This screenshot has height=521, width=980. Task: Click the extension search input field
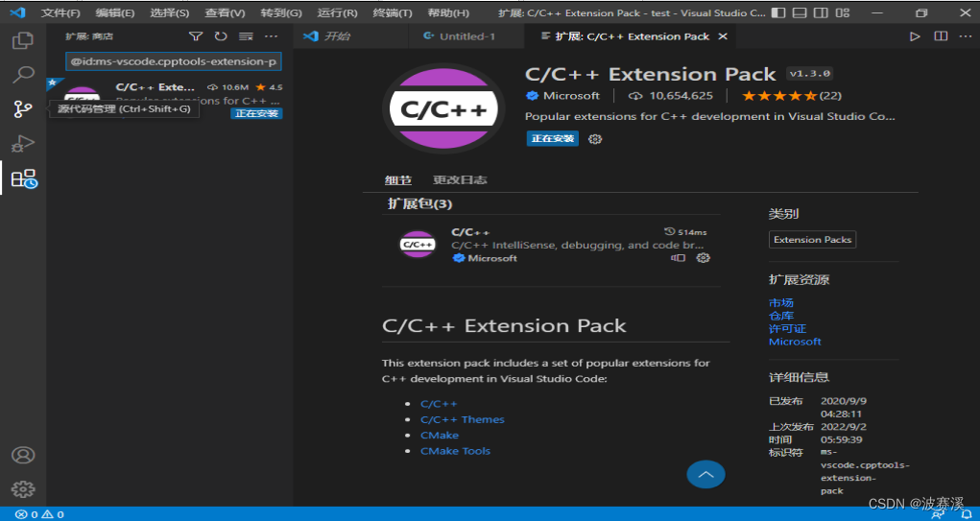[174, 61]
